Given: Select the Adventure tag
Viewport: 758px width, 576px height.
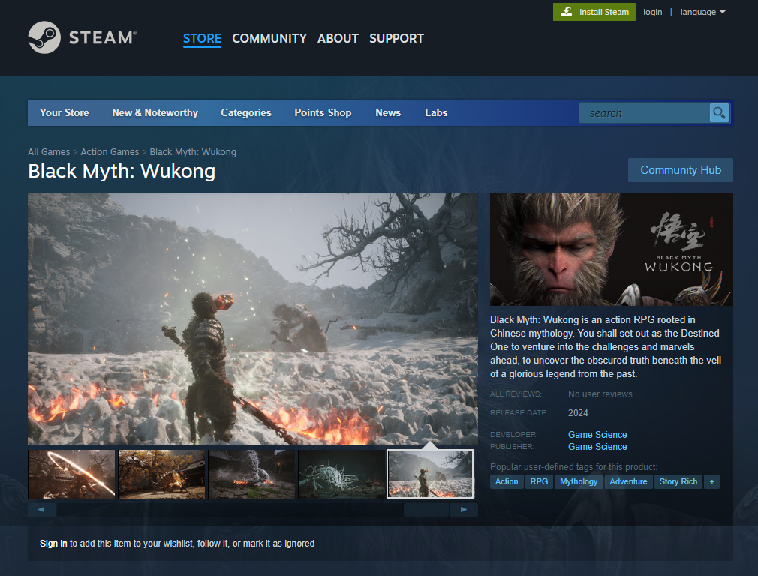Looking at the screenshot, I should [x=628, y=482].
